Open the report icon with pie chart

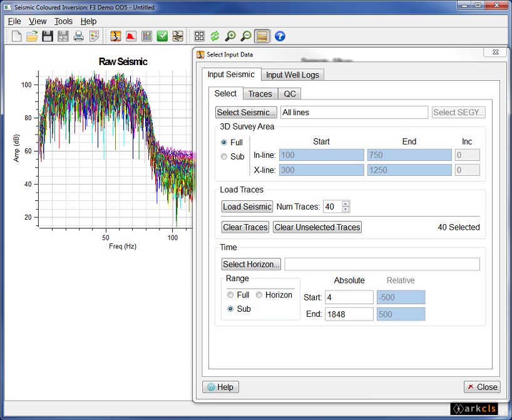[x=94, y=36]
